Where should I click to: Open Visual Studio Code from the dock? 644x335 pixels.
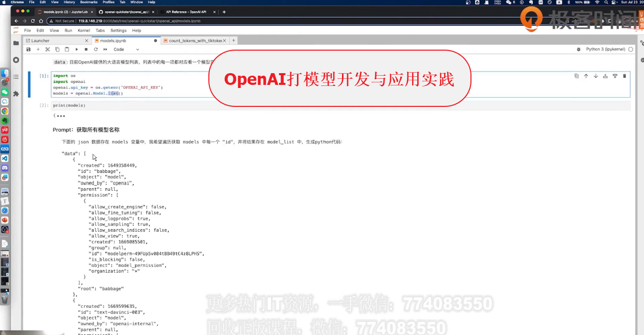coord(5,159)
